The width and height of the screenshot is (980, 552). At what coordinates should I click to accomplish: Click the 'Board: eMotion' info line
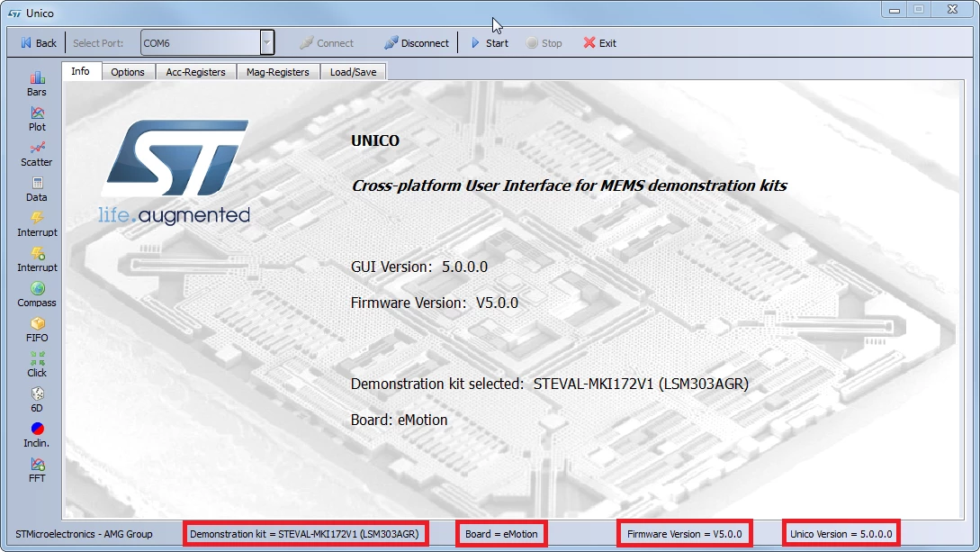click(399, 421)
